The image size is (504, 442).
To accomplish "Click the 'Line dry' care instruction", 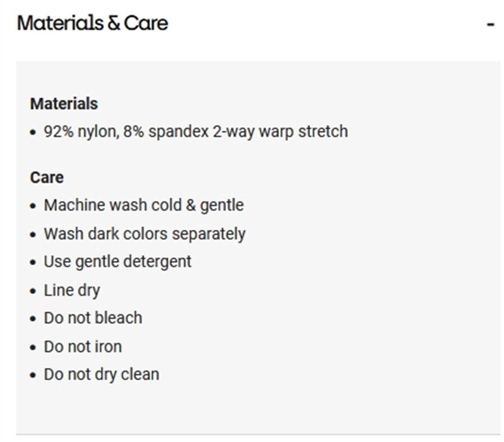I will 72,290.
